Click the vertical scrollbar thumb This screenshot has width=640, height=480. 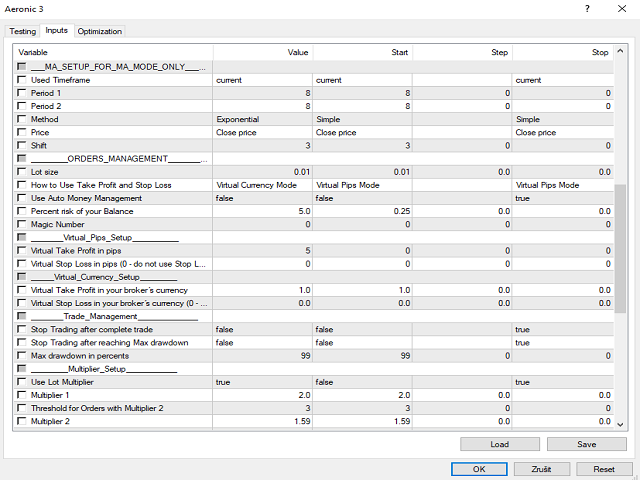pos(620,248)
